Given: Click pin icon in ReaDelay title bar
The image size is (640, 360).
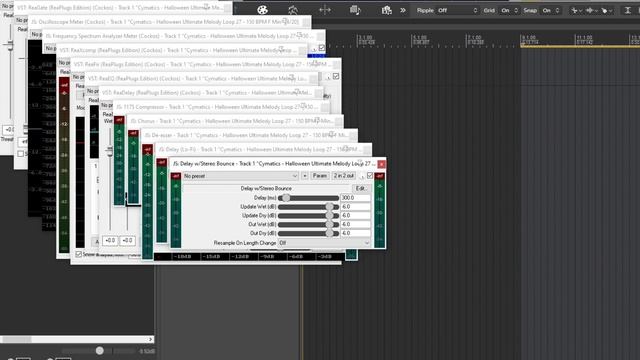Looking at the screenshot, I should (x=297, y=91).
